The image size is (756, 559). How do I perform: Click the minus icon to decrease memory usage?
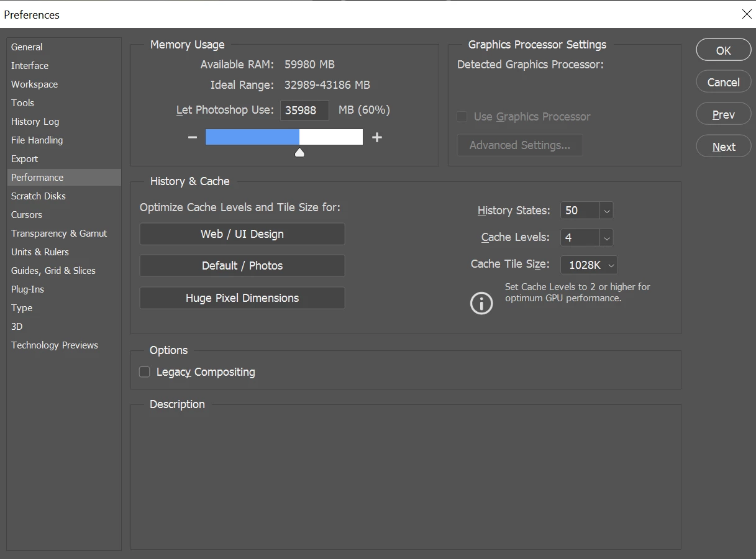tap(193, 137)
